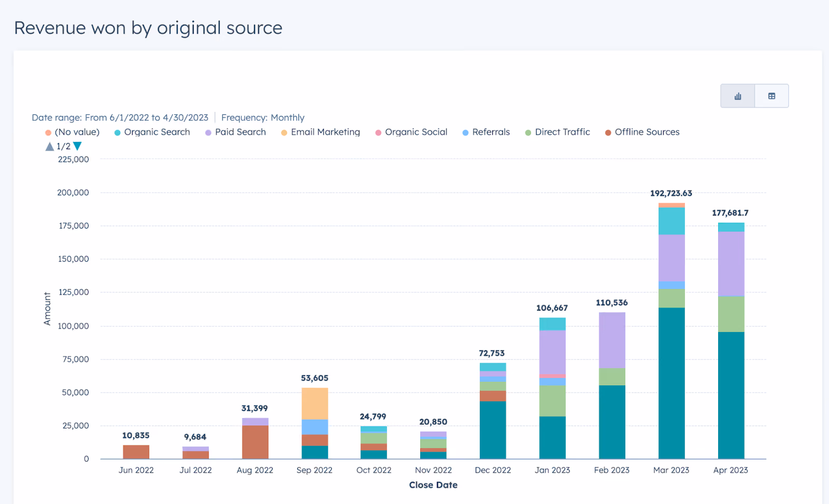Viewport: 829px width, 504px height.
Task: Select the blue segment of Sep 2022 bar
Action: click(315, 427)
